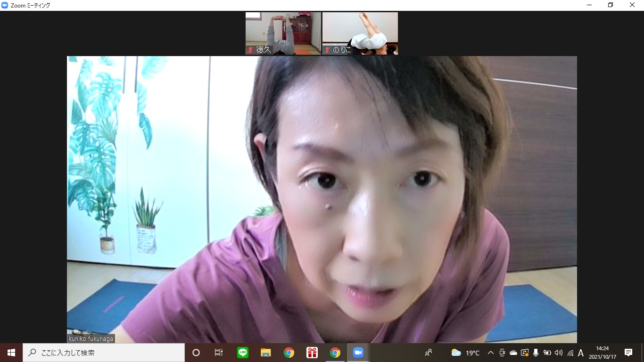Screen dimensions: 644x362
Task: Open the LINE app from the taskbar
Action: click(243, 353)
